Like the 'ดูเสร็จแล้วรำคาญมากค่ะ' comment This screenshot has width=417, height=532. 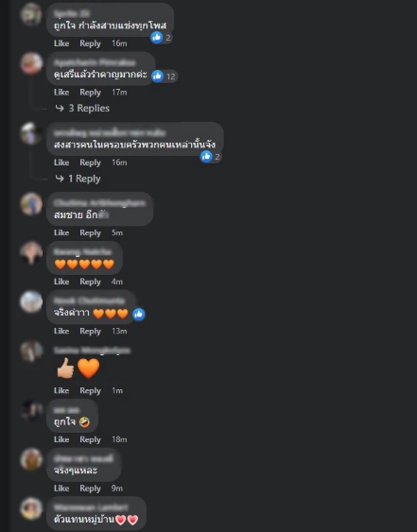pos(61,93)
